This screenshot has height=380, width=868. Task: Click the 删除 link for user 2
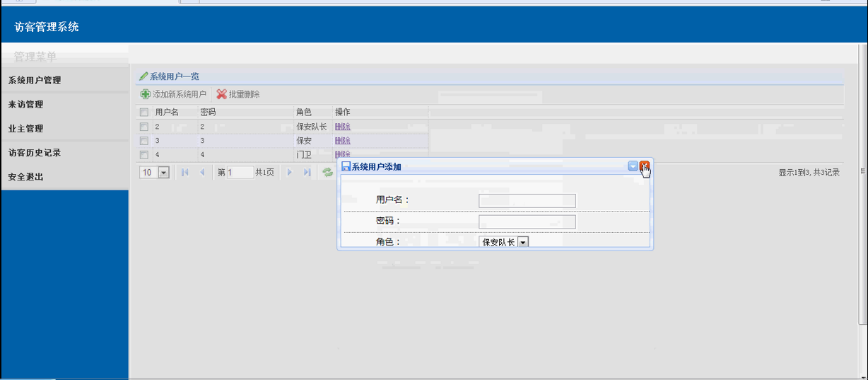pyautogui.click(x=343, y=127)
